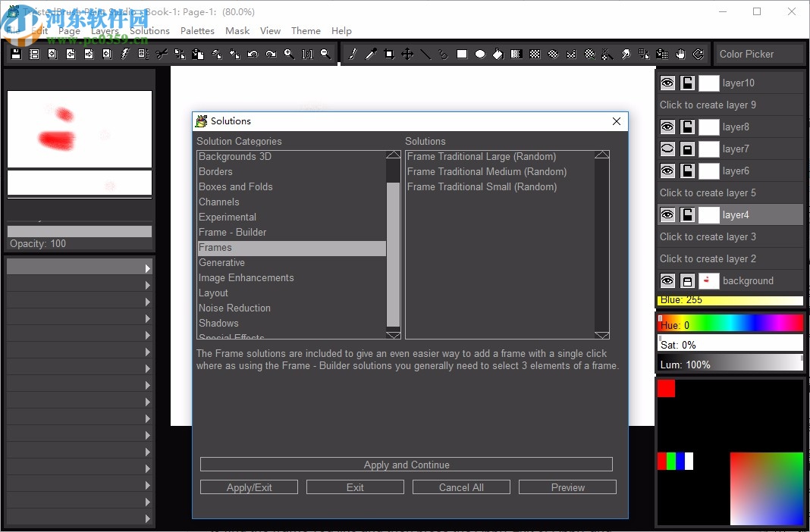
Task: Select the Cut scissors icon
Action: pos(162,54)
